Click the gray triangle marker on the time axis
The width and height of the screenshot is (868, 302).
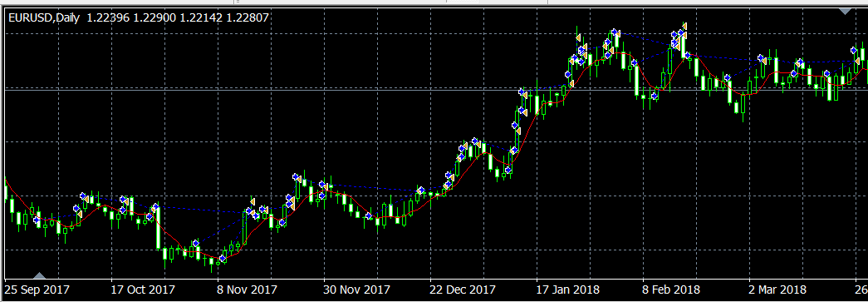click(39, 275)
